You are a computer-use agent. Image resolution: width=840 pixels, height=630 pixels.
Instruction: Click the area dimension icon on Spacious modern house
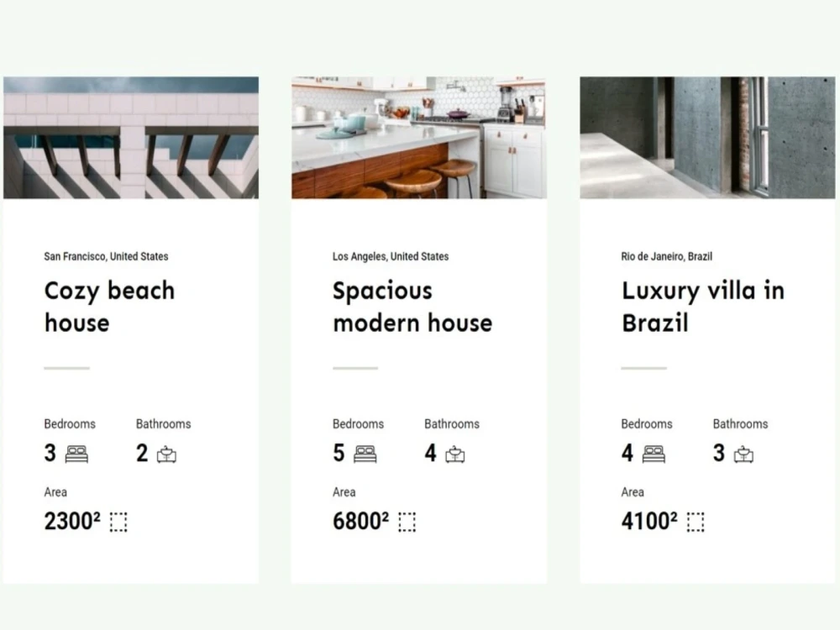[407, 522]
